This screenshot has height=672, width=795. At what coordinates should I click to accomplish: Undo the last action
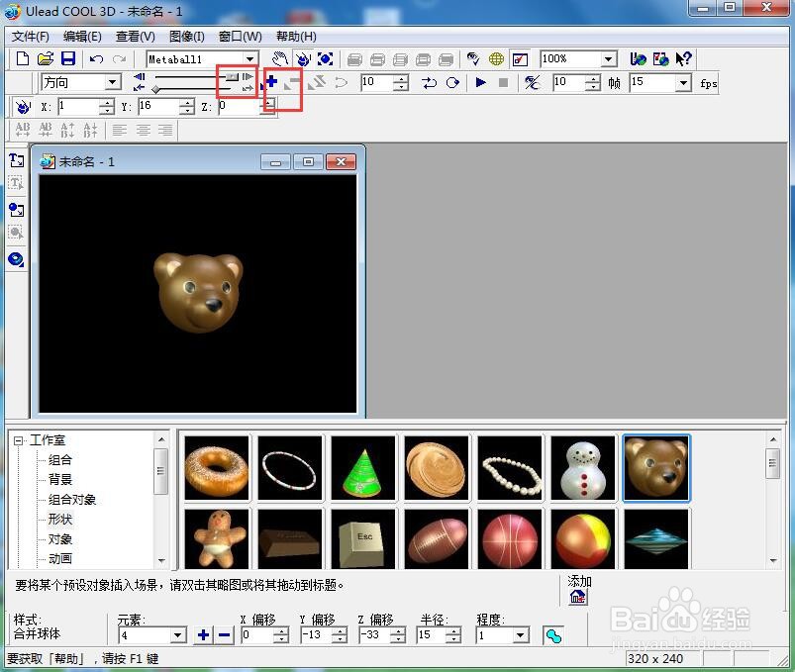click(x=96, y=59)
